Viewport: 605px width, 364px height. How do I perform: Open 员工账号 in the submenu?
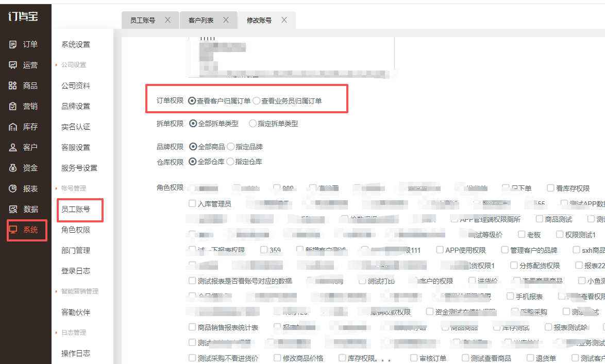coord(76,209)
